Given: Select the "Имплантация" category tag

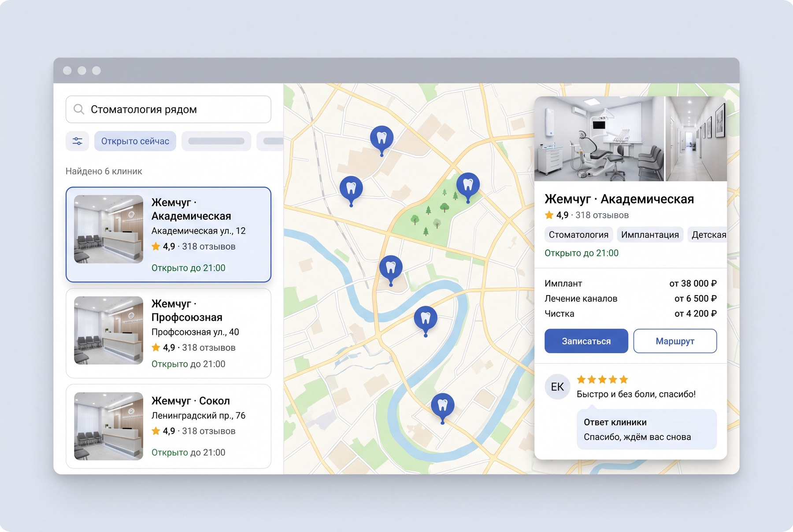Looking at the screenshot, I should (650, 235).
